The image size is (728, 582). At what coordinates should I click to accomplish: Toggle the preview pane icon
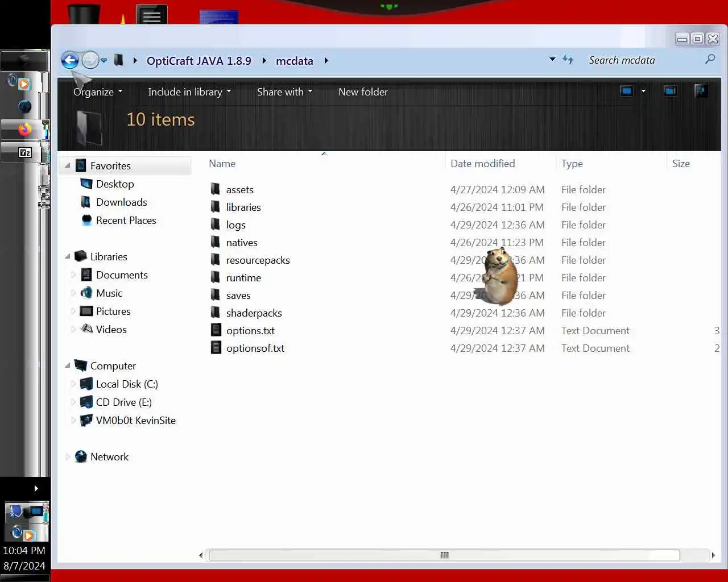coord(670,91)
